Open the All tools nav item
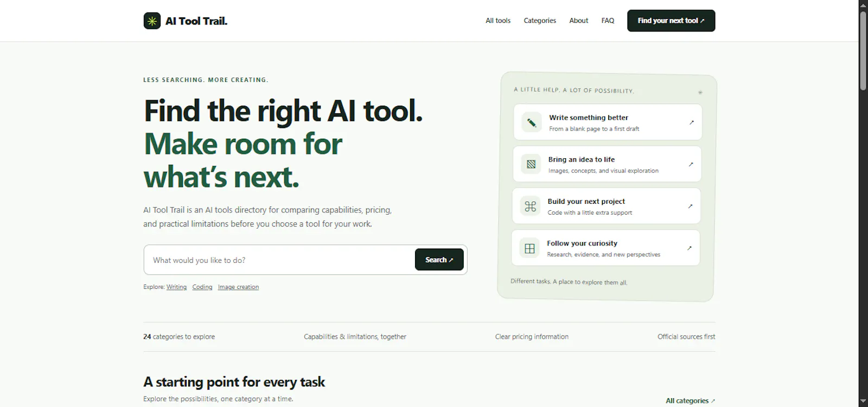Viewport: 868px width, 407px height. [x=498, y=21]
